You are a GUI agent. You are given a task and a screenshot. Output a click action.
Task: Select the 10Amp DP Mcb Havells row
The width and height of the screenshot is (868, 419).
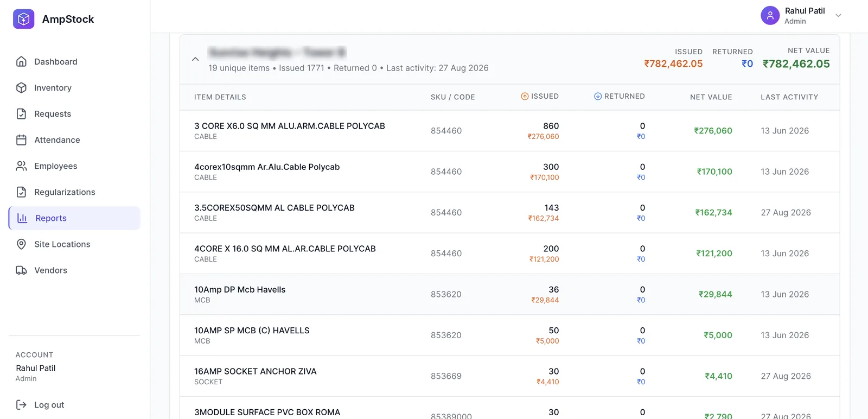(510, 294)
